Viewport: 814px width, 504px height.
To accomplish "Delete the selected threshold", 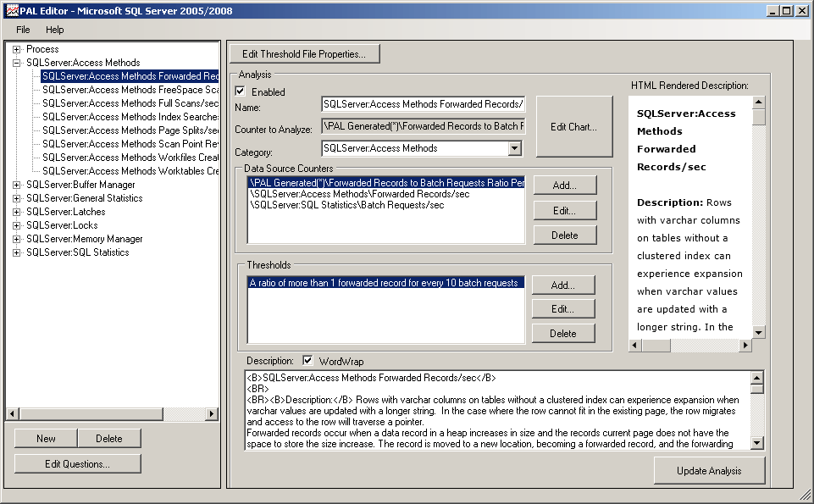I will click(563, 333).
